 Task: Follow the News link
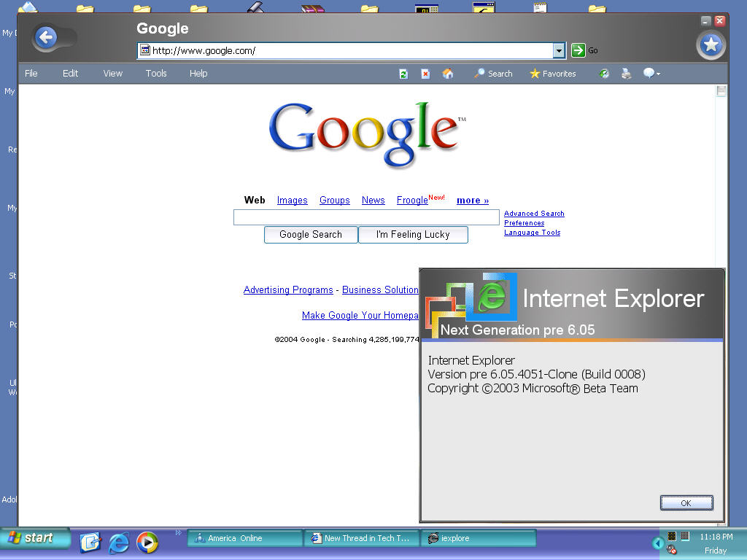pos(373,201)
